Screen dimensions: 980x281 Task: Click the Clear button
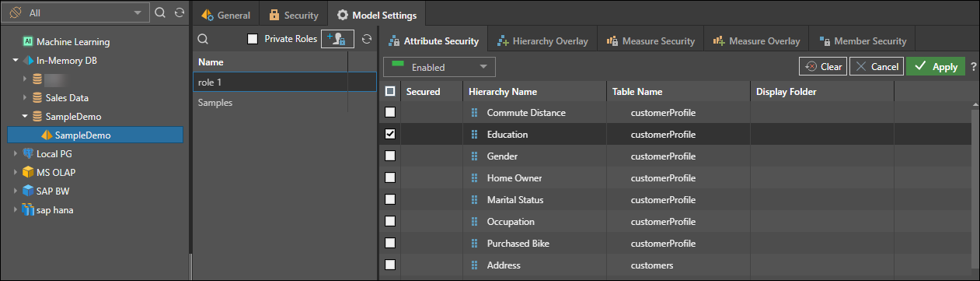click(x=823, y=67)
